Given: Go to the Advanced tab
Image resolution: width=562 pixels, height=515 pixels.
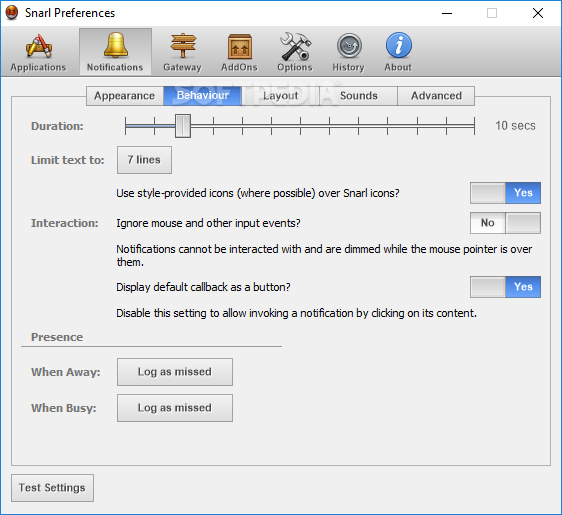Looking at the screenshot, I should pyautogui.click(x=436, y=96).
